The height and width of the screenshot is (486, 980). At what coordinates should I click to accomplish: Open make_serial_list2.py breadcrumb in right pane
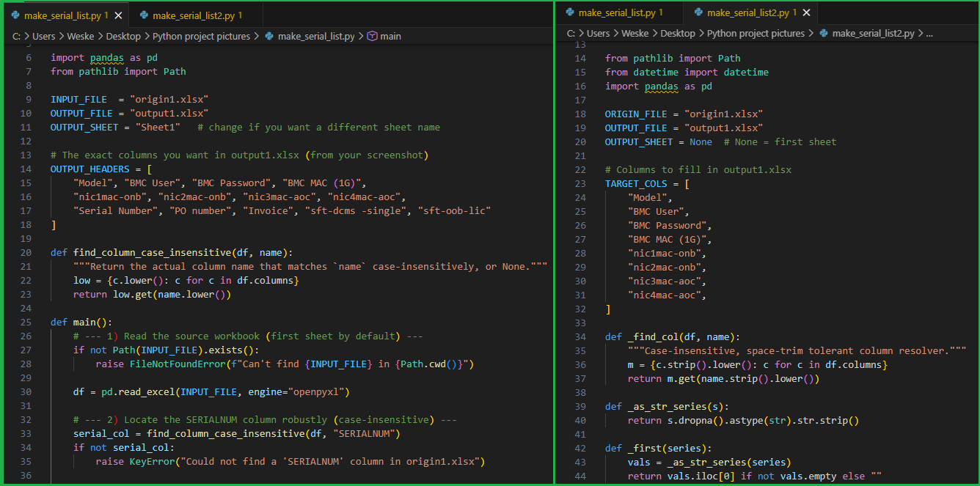tap(873, 33)
